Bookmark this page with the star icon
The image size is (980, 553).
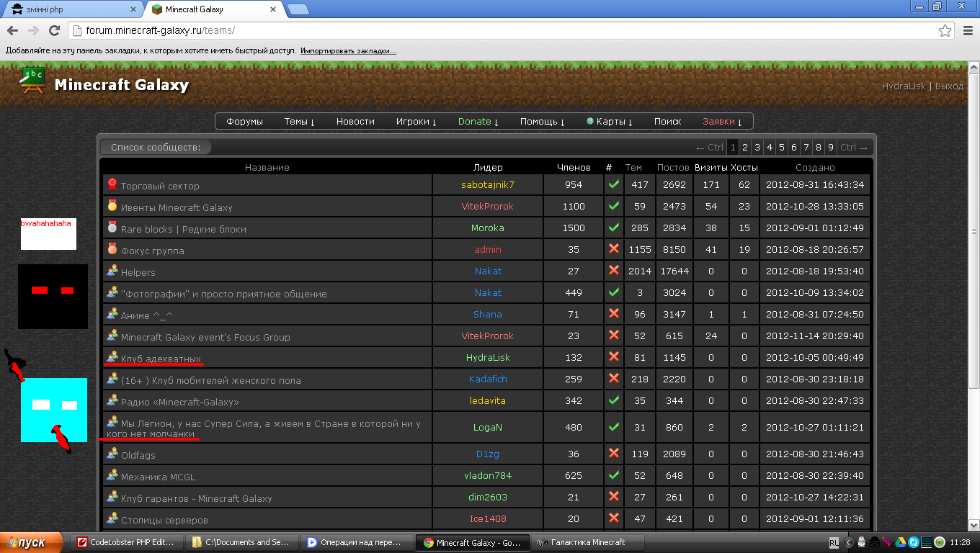tap(945, 30)
